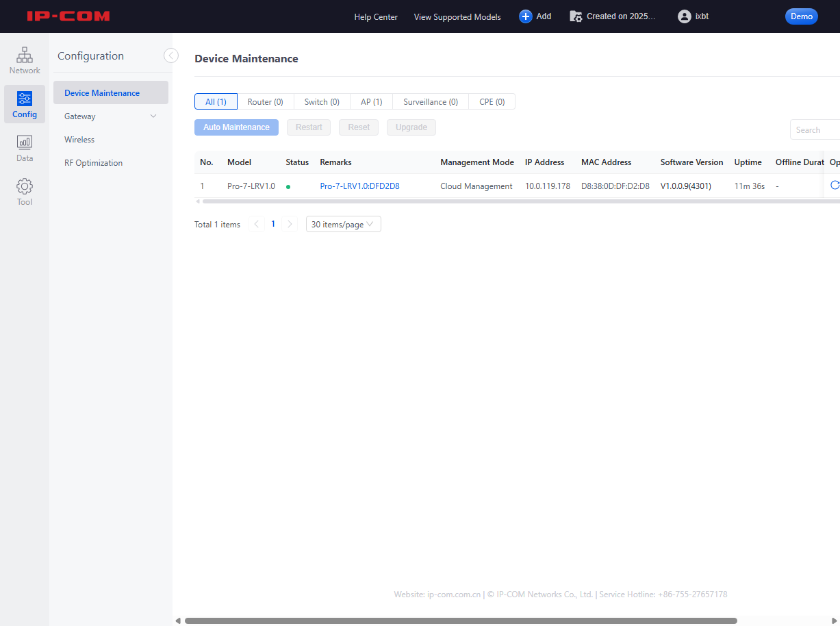Click the Management Mode column header
840x626 pixels.
477,162
